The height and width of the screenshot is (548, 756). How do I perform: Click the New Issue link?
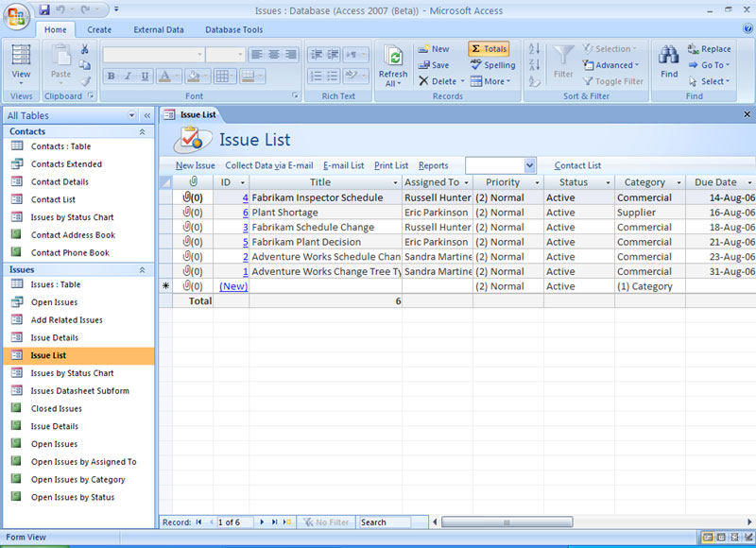(195, 165)
